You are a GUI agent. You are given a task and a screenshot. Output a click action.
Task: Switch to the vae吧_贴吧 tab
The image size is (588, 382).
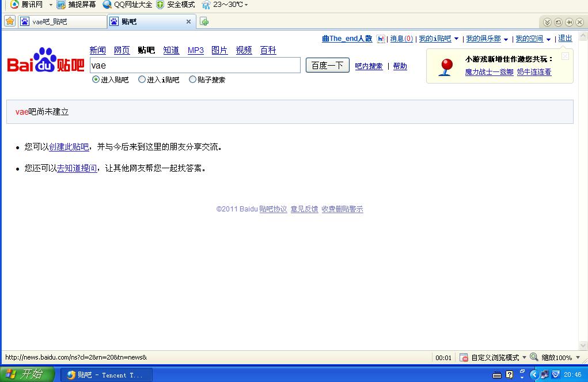coord(62,22)
